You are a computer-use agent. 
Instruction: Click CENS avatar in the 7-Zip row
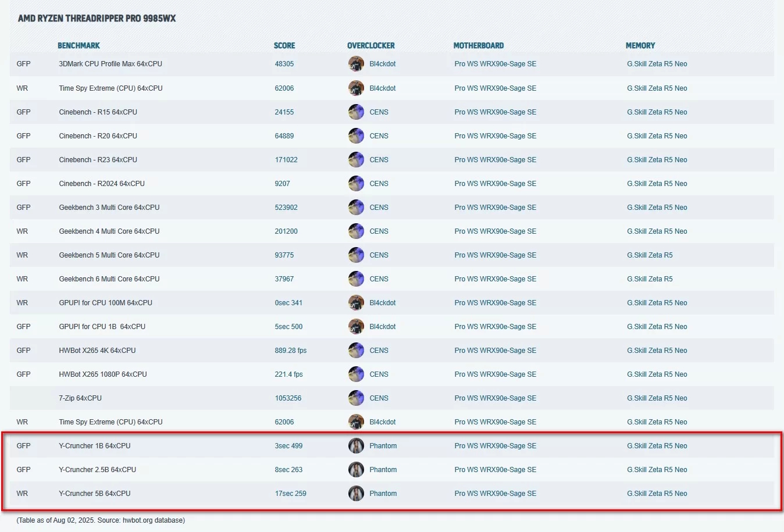tap(356, 398)
